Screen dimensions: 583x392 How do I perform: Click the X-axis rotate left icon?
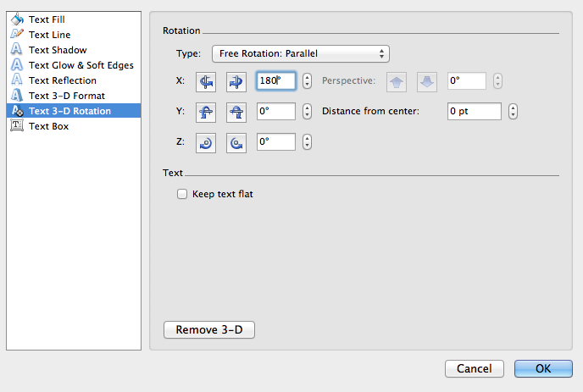click(206, 81)
